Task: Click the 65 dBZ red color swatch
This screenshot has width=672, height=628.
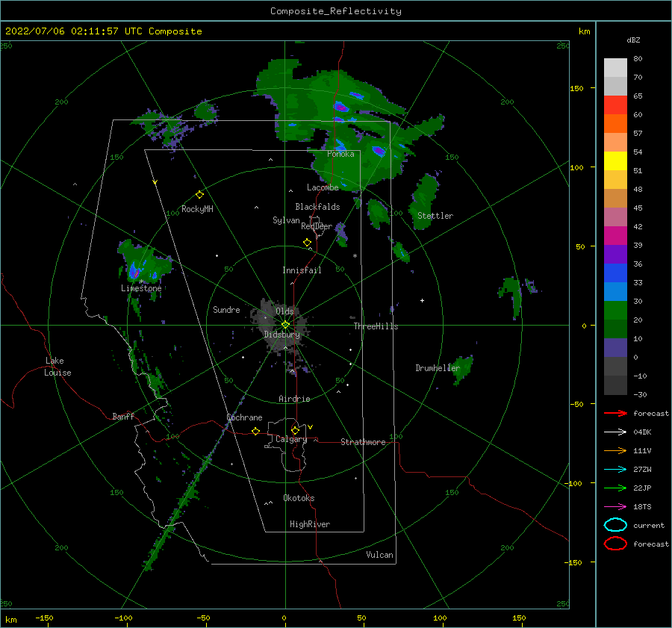Action: (x=615, y=105)
